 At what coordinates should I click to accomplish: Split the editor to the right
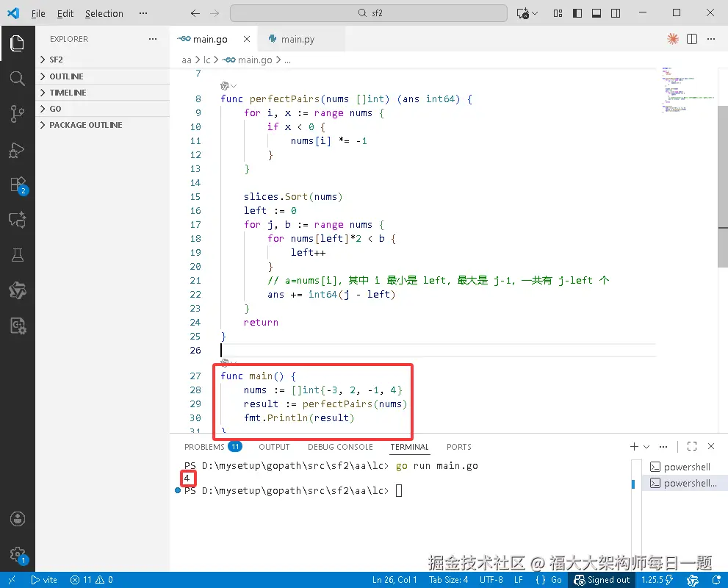(x=692, y=39)
